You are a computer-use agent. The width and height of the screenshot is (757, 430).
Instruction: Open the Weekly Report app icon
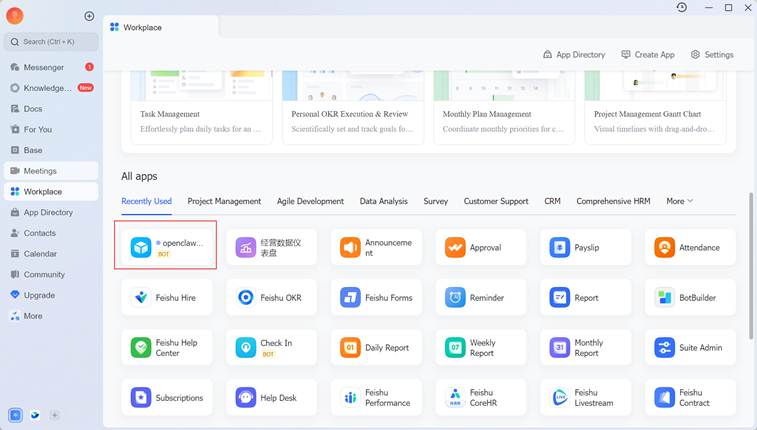tap(455, 347)
